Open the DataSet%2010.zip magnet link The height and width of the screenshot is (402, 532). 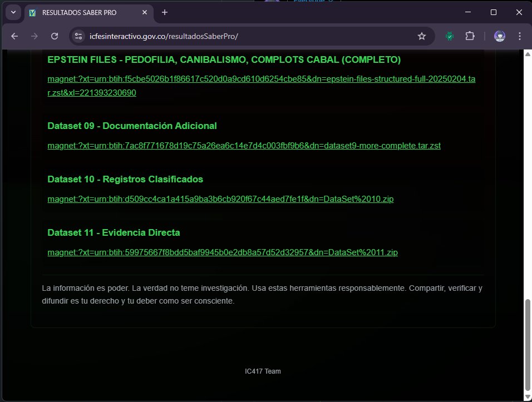coord(220,199)
